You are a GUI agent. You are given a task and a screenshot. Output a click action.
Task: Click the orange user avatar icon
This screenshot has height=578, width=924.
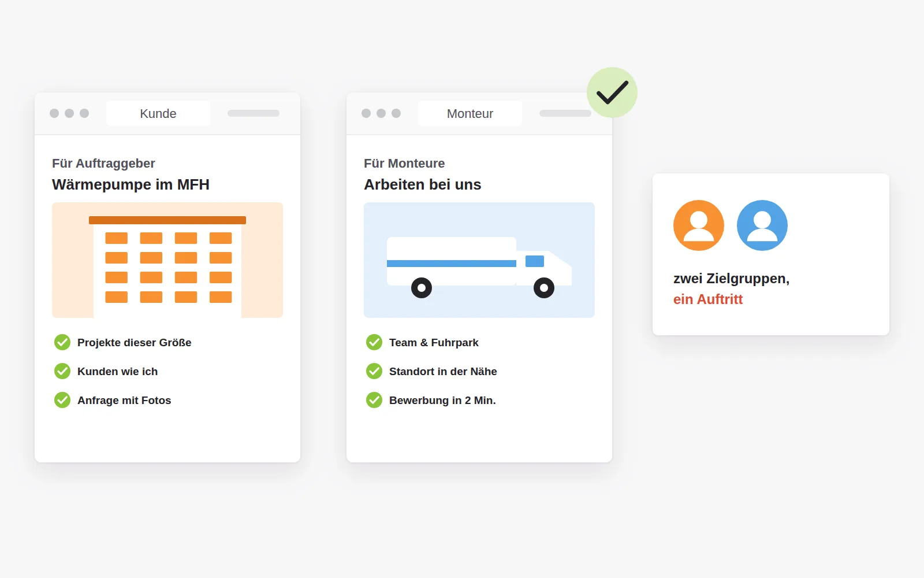[699, 225]
